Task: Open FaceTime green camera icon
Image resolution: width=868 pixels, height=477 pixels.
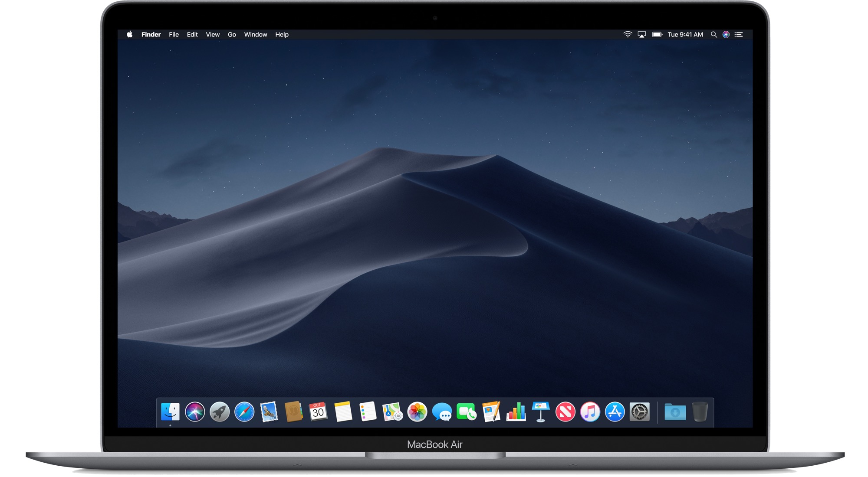Action: pos(467,412)
